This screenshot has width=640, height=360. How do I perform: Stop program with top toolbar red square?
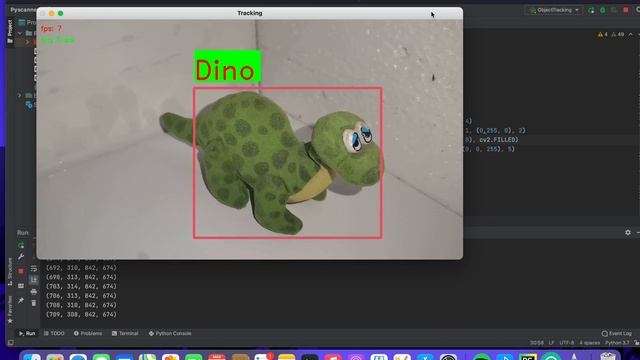tap(626, 10)
